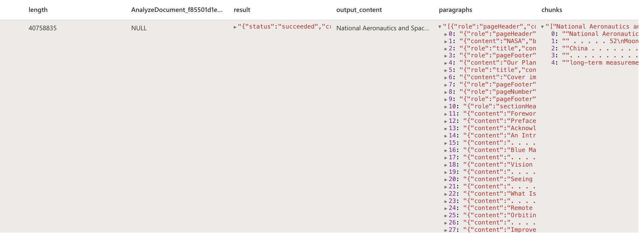This screenshot has height=237, width=644.
Task: Click the AnalyzeDocument column header
Action: pos(177,10)
